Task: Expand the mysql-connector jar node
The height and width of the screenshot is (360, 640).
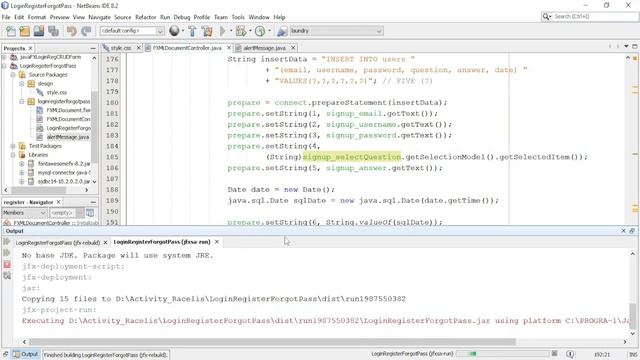Action: (22, 173)
